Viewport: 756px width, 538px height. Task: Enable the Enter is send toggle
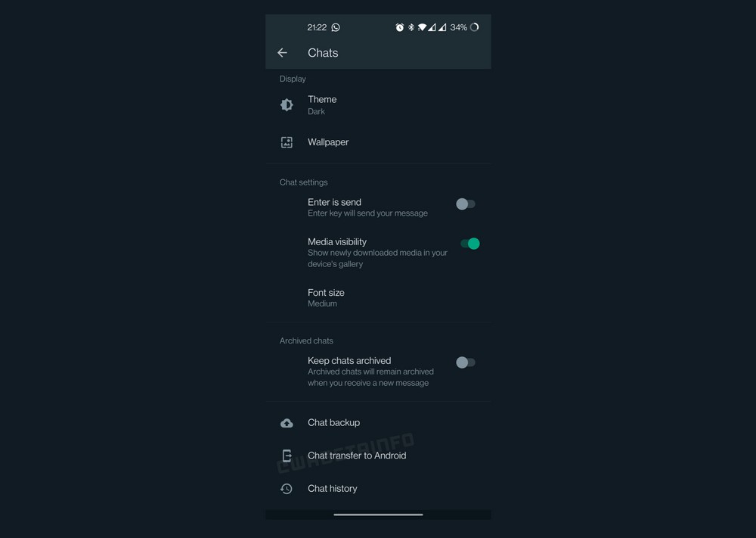466,204
